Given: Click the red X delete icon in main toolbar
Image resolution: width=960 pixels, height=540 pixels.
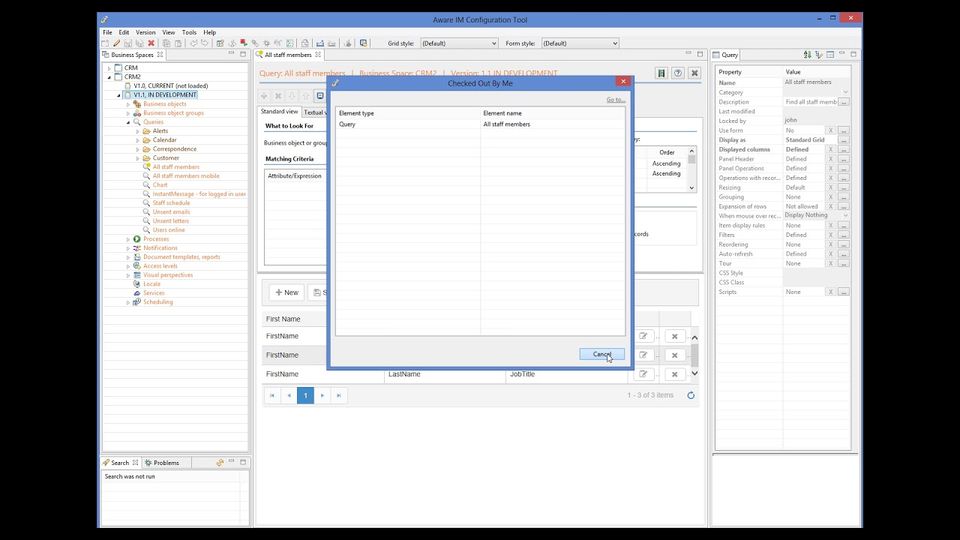Looking at the screenshot, I should pos(151,43).
